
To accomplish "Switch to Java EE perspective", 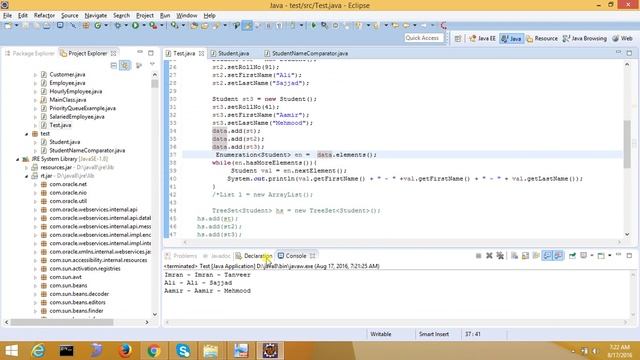I will point(482,38).
